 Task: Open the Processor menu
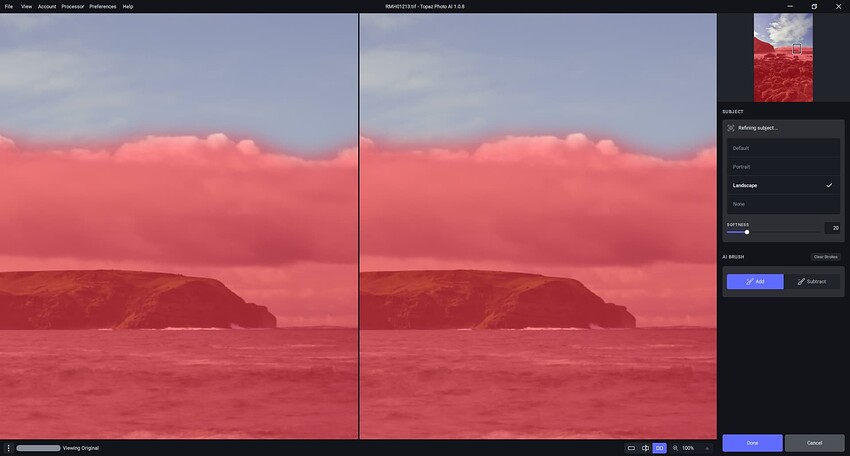click(73, 6)
